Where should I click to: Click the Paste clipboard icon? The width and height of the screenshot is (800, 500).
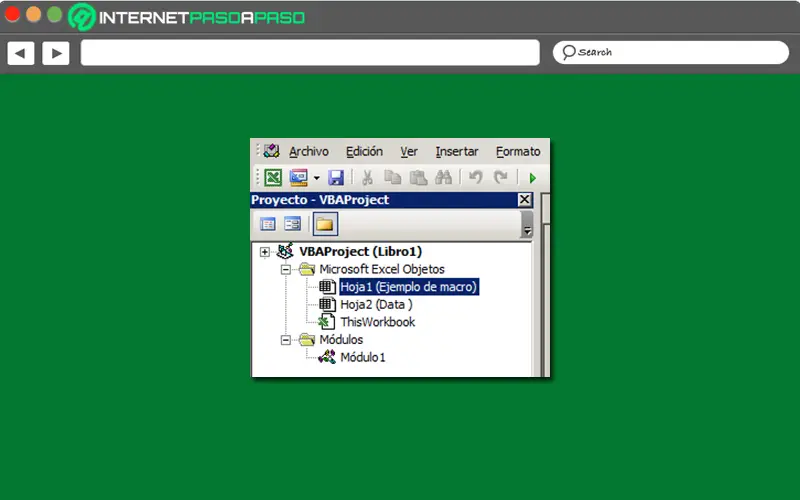pos(418,178)
